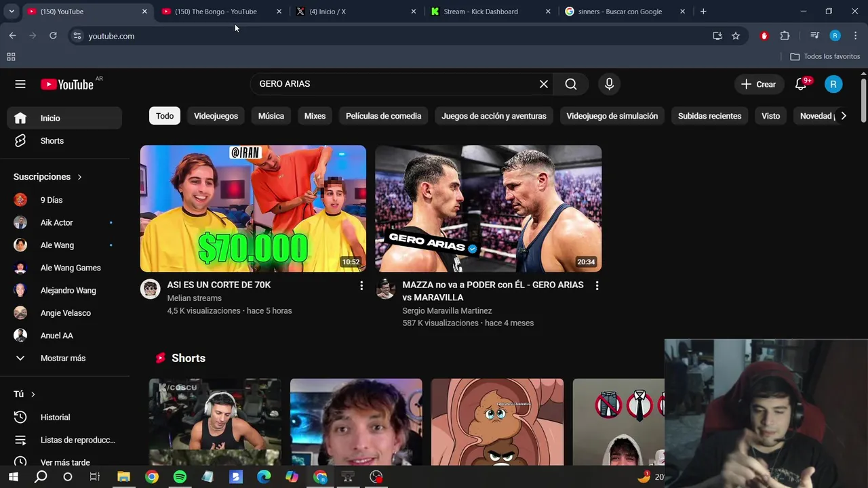The height and width of the screenshot is (488, 868).
Task: Open Spotify from the taskbar
Action: [x=180, y=477]
